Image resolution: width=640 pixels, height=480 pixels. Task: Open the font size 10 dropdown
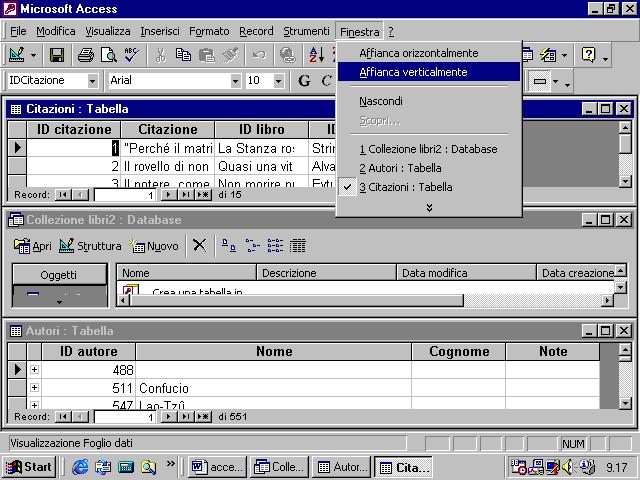[278, 81]
